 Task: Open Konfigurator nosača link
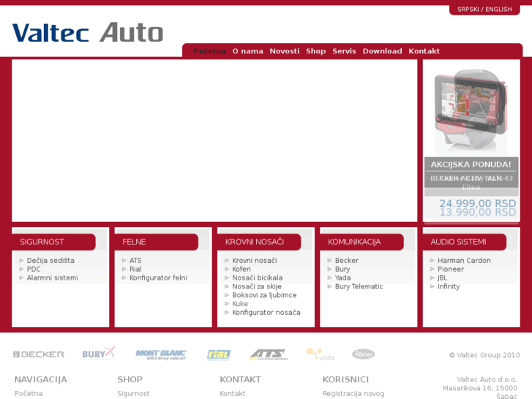(x=266, y=313)
